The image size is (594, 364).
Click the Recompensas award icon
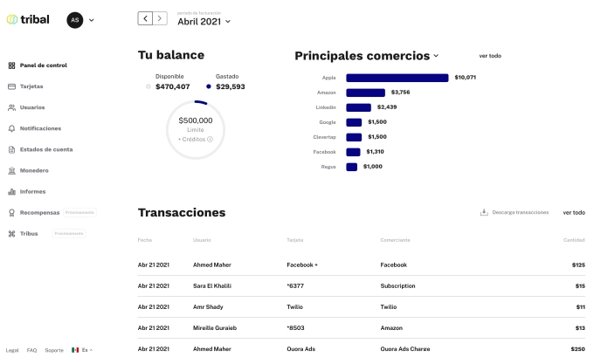click(11, 212)
